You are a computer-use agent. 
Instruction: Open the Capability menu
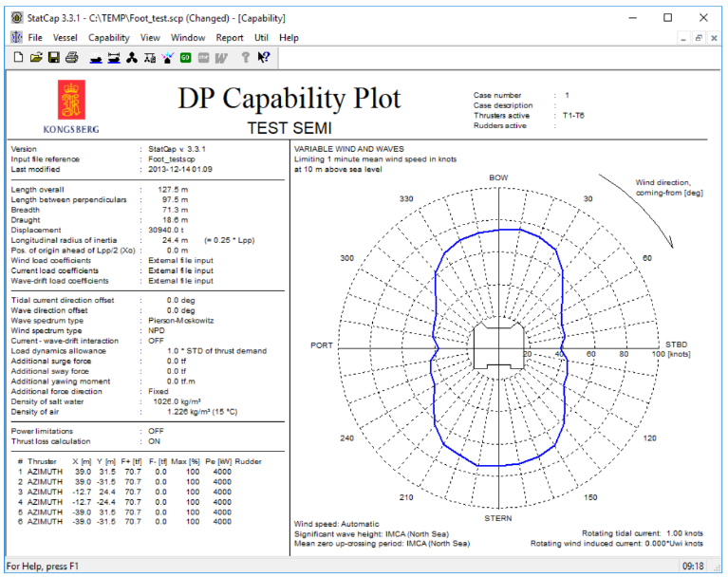point(109,37)
